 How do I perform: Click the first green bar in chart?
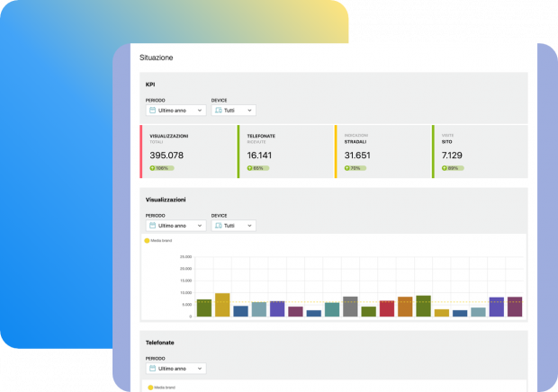(204, 307)
